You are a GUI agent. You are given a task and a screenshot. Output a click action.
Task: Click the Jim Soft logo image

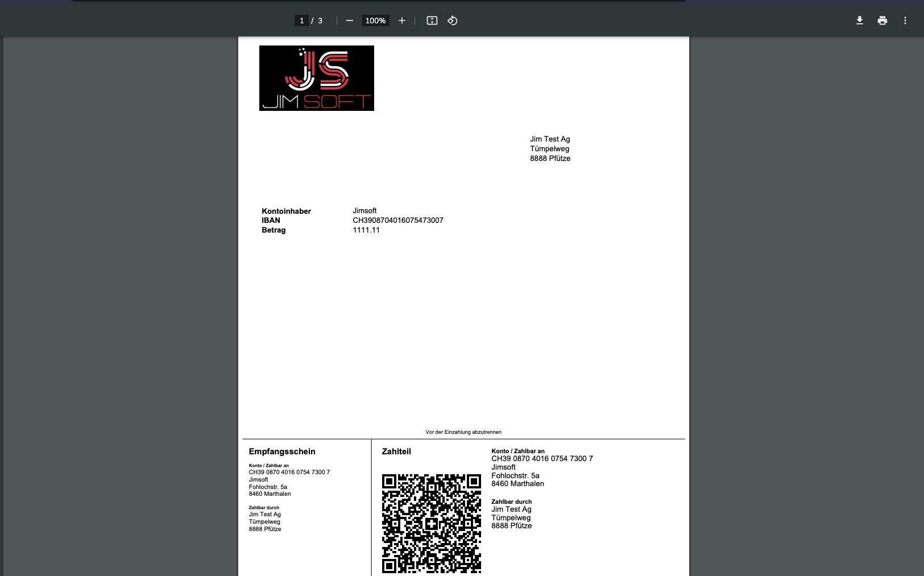click(x=317, y=78)
